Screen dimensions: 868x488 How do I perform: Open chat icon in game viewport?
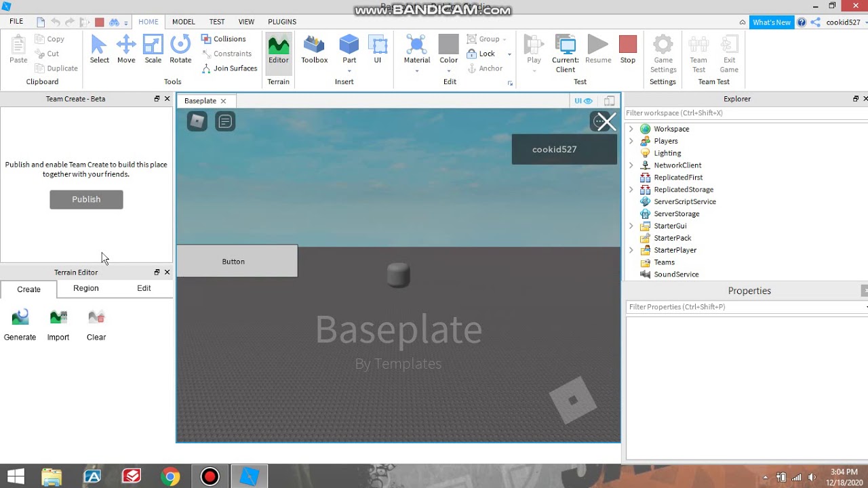[225, 121]
